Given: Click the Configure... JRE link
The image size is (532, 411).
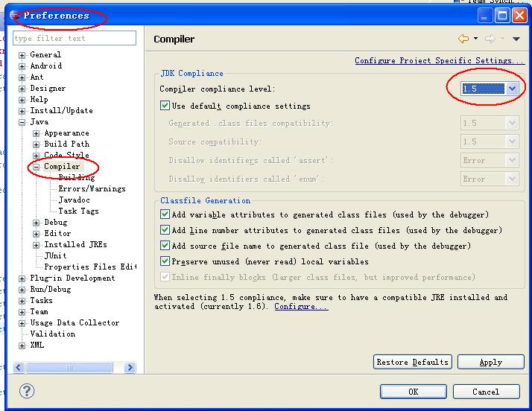Looking at the screenshot, I should tap(301, 306).
